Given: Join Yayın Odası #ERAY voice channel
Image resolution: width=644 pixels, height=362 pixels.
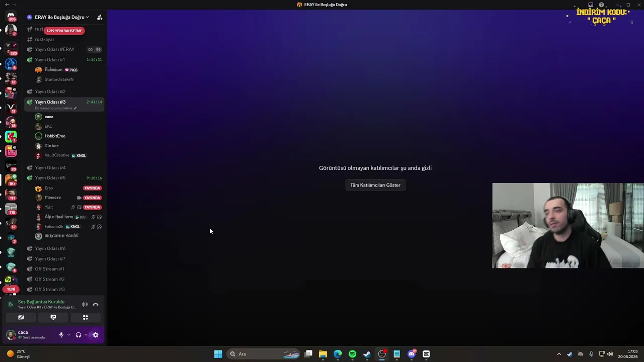Looking at the screenshot, I should [65, 49].
